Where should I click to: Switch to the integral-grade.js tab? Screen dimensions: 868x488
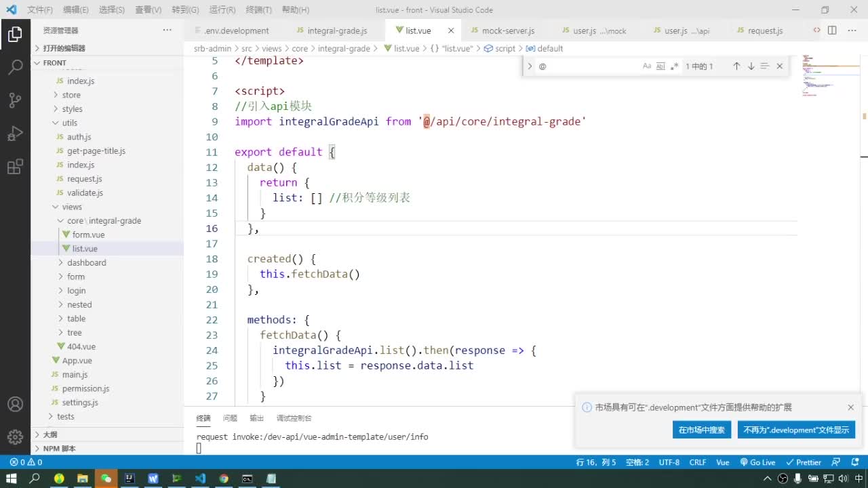(336, 30)
